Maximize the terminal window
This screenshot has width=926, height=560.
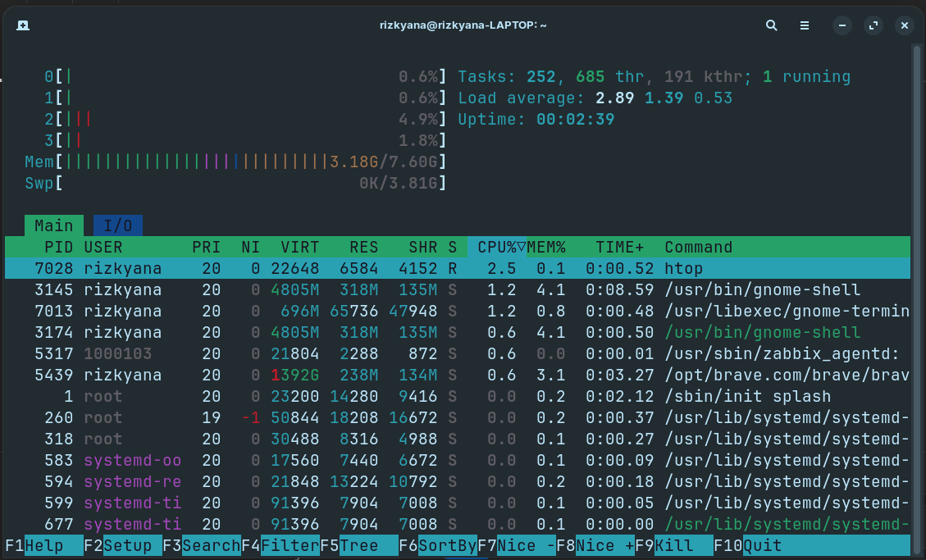pyautogui.click(x=873, y=25)
